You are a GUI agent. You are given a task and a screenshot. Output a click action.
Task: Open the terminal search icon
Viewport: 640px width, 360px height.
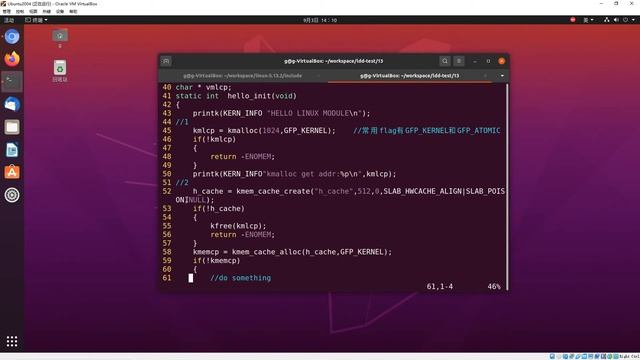[445, 61]
